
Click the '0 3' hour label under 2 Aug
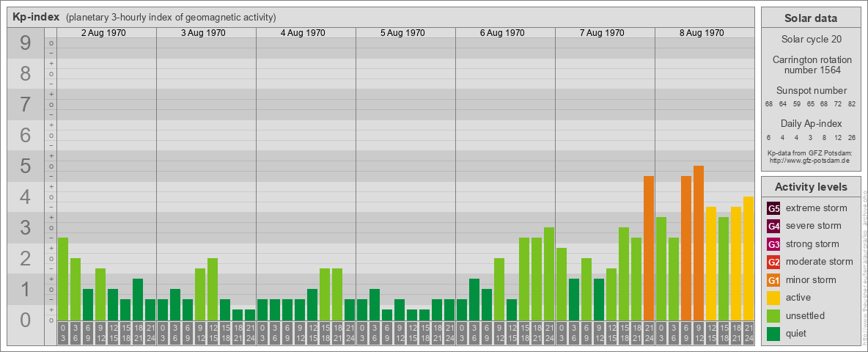pyautogui.click(x=63, y=333)
